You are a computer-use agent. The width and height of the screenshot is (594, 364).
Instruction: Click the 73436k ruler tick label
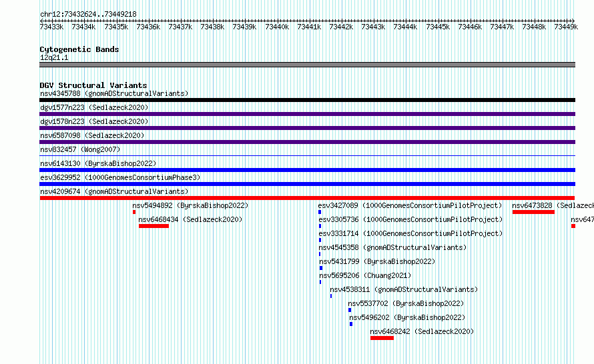148,27
